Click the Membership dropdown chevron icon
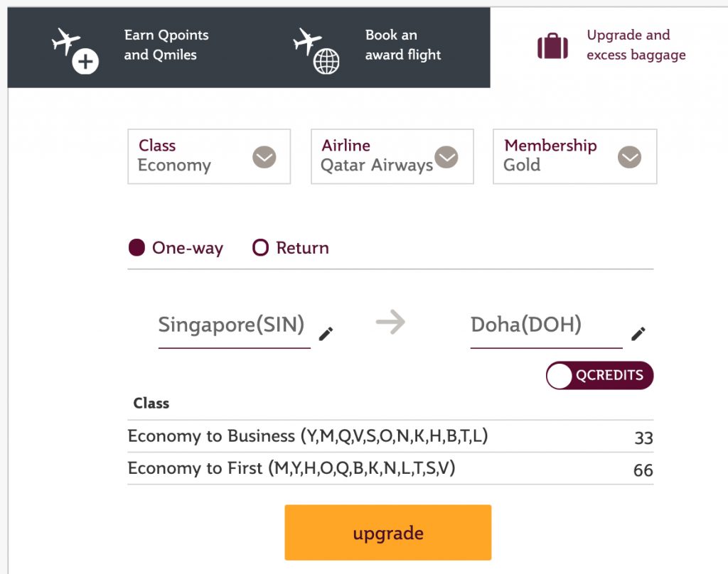 pos(628,157)
